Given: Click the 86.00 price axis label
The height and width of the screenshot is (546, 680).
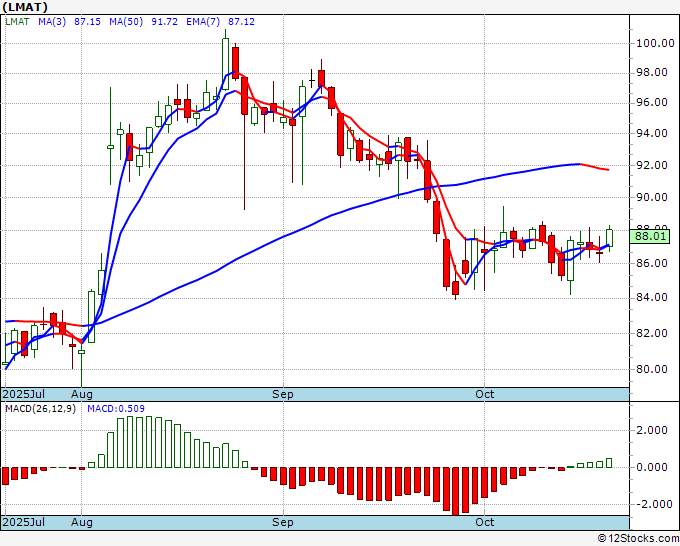Looking at the screenshot, I should click(652, 263).
